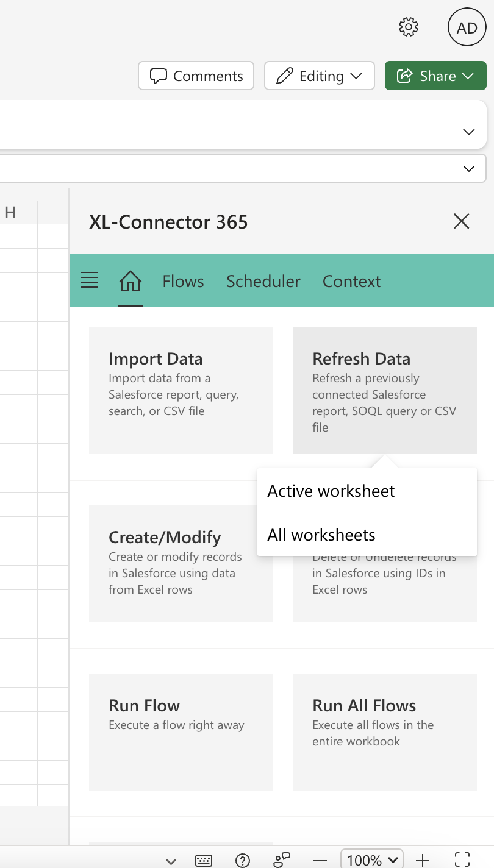Close the XL-Connector 365 pane
The height and width of the screenshot is (868, 494).
pyautogui.click(x=462, y=221)
